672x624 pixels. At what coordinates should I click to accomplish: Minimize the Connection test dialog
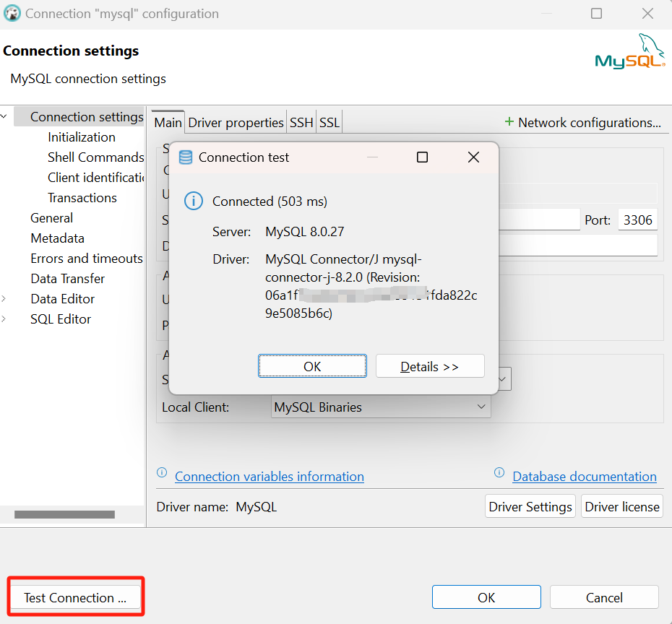tap(372, 157)
